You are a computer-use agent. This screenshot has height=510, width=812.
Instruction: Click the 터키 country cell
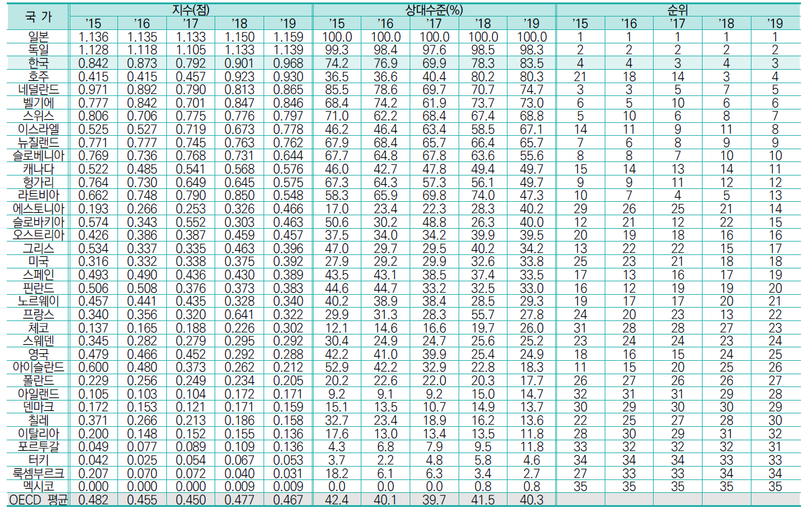[37, 460]
